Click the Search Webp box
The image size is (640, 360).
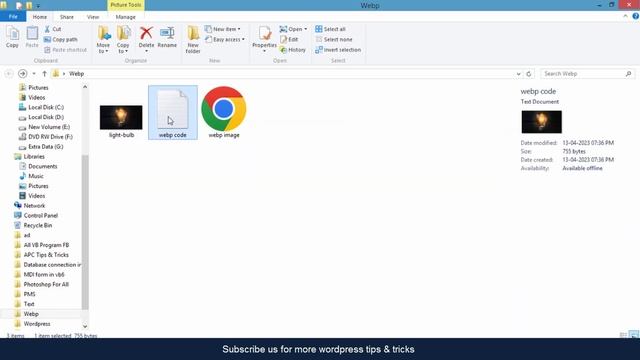[x=587, y=73]
